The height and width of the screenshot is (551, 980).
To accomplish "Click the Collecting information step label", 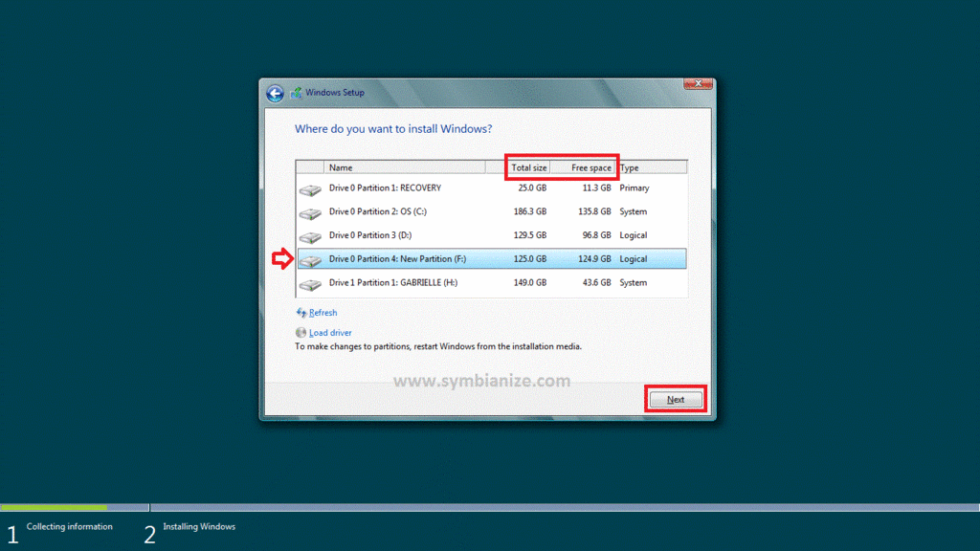I will [69, 527].
